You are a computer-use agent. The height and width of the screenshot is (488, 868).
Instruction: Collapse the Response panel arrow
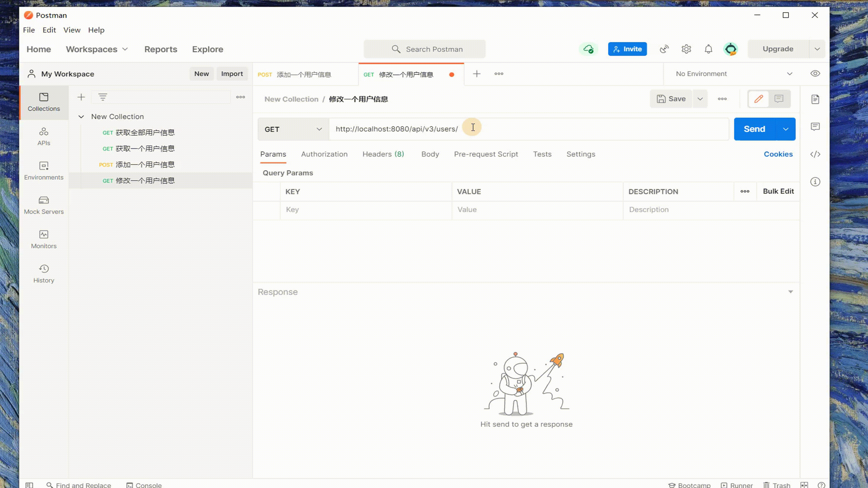tap(790, 292)
